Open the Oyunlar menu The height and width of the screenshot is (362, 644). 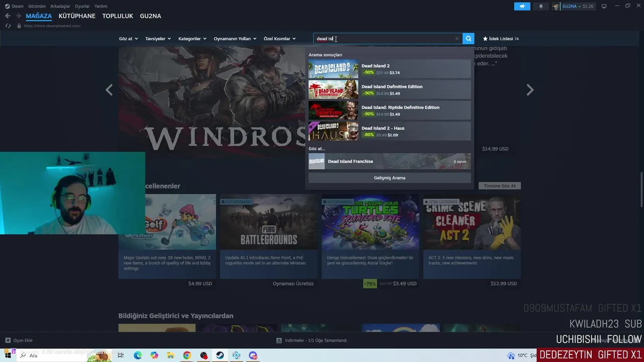pos(83,6)
